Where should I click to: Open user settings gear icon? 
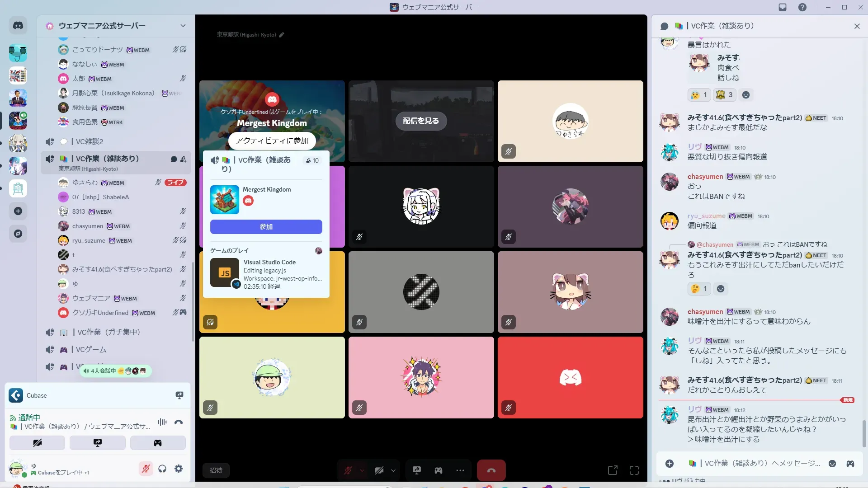179,469
